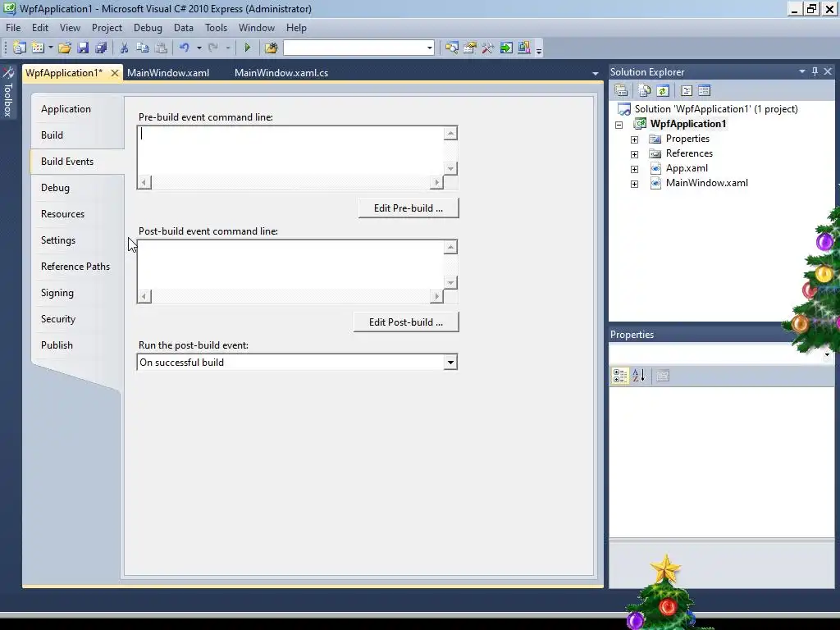Open the Add New Item dropdown arrow
The width and height of the screenshot is (840, 630).
pos(50,48)
